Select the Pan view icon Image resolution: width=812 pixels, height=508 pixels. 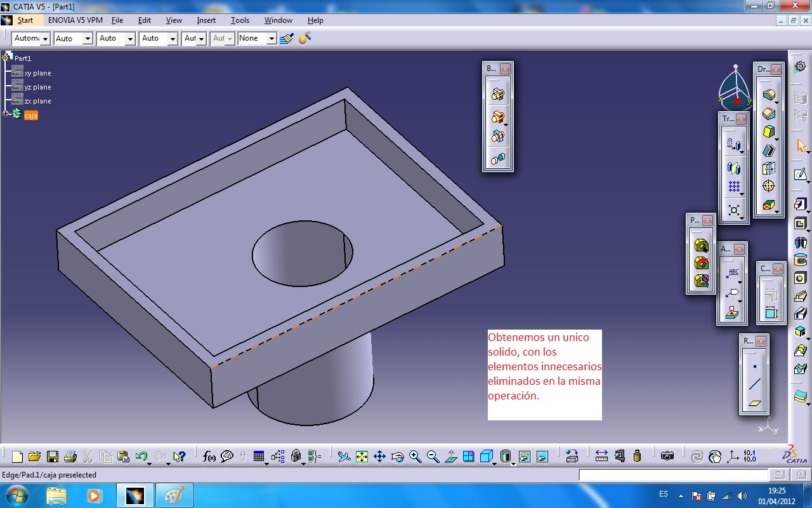379,456
